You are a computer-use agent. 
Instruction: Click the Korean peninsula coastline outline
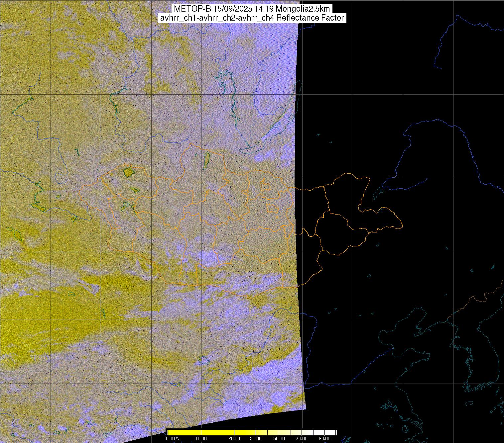click(472, 359)
